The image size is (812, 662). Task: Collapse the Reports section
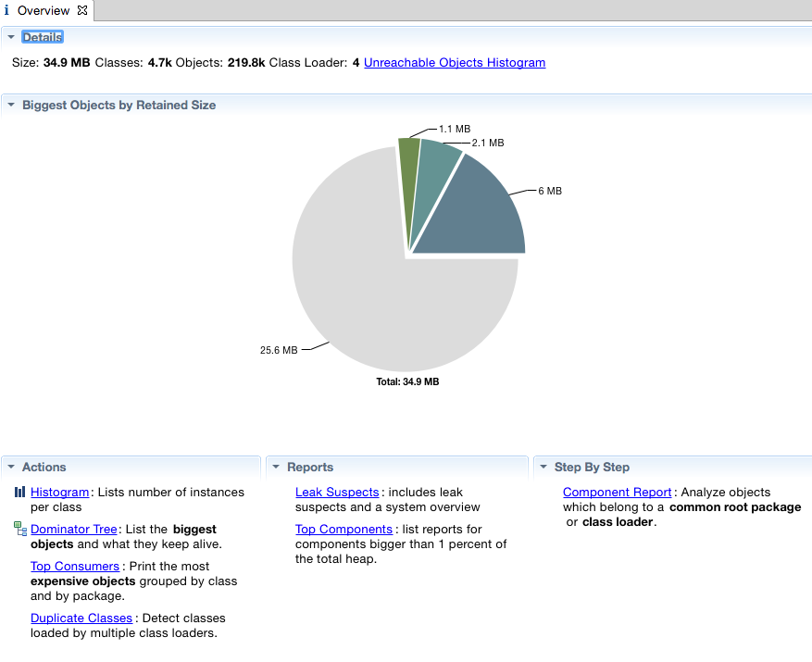click(276, 468)
